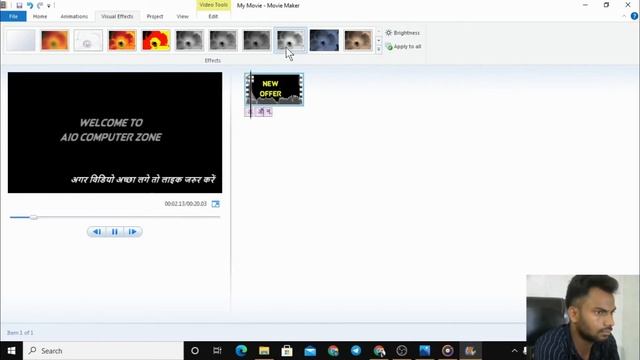This screenshot has height=360, width=640.
Task: Apply the white faded flower effect
Action: [88, 40]
